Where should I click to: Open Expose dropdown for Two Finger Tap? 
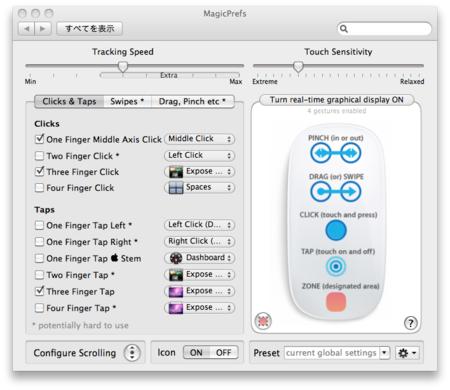tap(199, 275)
